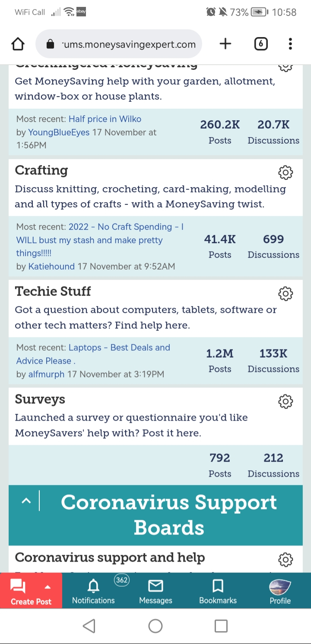Visit the YoungBlueEyes user profile link
311x644 pixels.
(59, 132)
